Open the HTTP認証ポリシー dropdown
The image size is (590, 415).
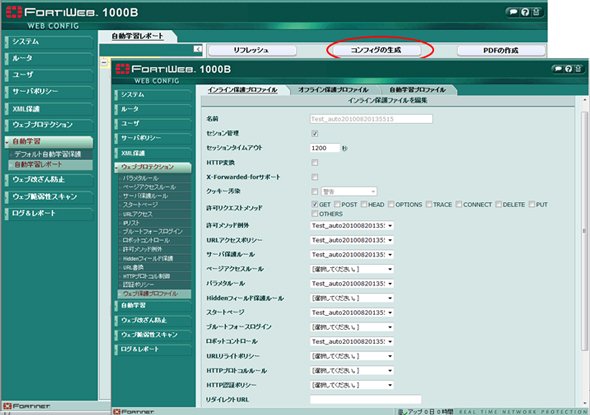(351, 385)
